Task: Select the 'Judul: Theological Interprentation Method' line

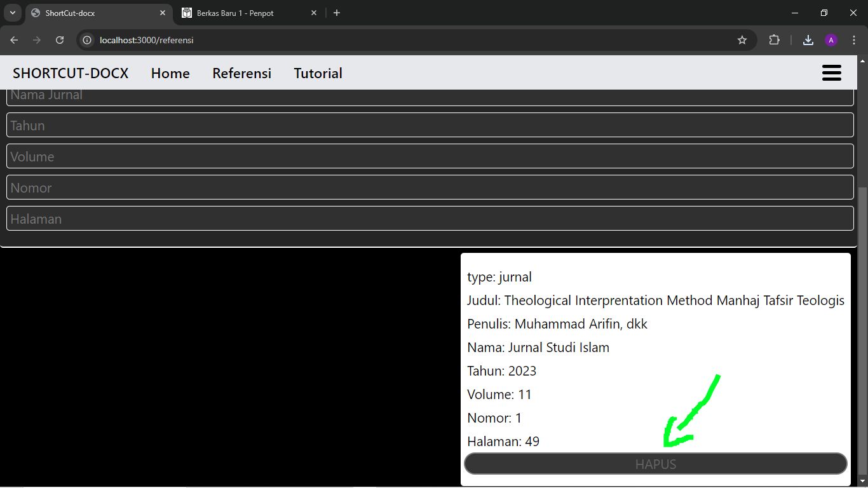Action: pyautogui.click(x=656, y=301)
